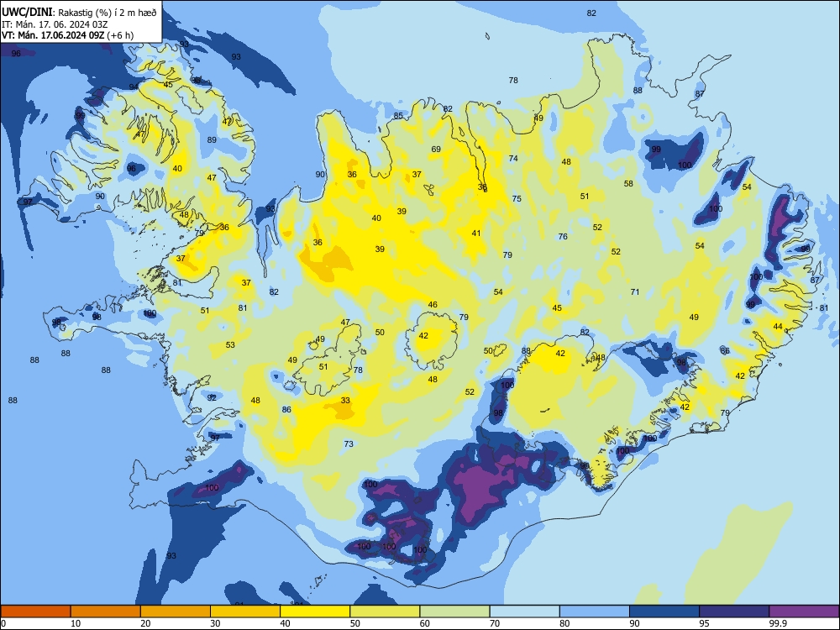Click the humidity value '44' on the map
The width and height of the screenshot is (840, 630).
pos(778,326)
